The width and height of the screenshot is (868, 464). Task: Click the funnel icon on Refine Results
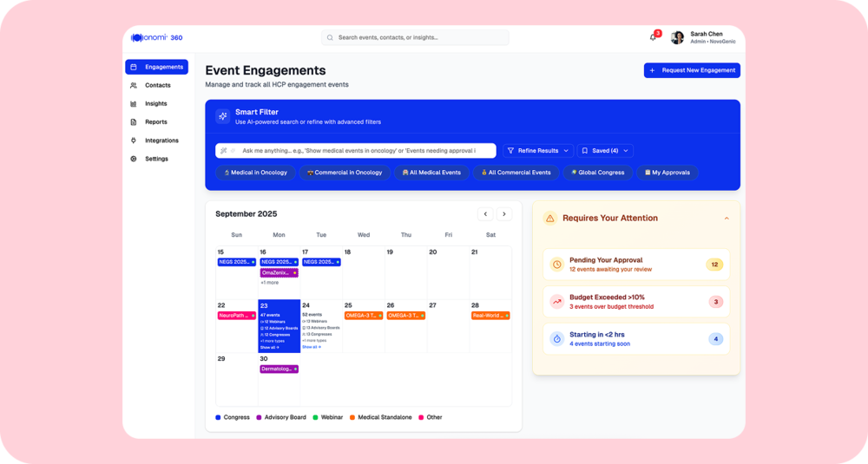510,150
